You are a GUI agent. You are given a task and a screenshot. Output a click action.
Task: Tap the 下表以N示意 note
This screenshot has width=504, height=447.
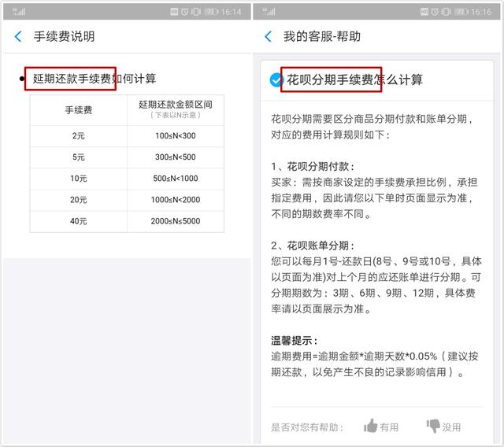click(176, 115)
